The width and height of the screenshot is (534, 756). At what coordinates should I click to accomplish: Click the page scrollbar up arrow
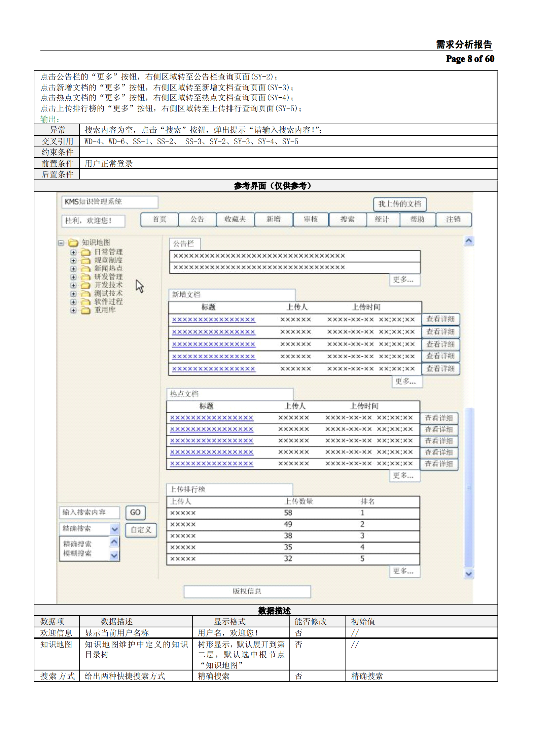469,241
